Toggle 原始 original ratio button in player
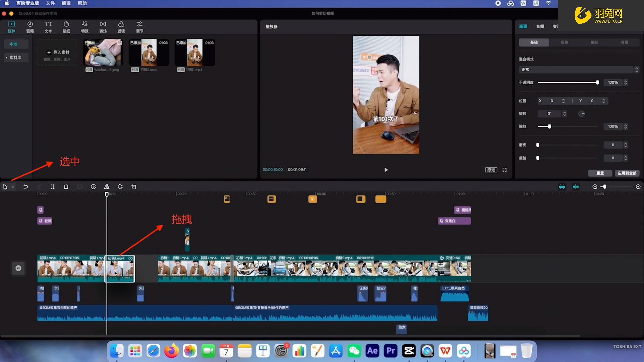The image size is (644, 362). pos(491,170)
